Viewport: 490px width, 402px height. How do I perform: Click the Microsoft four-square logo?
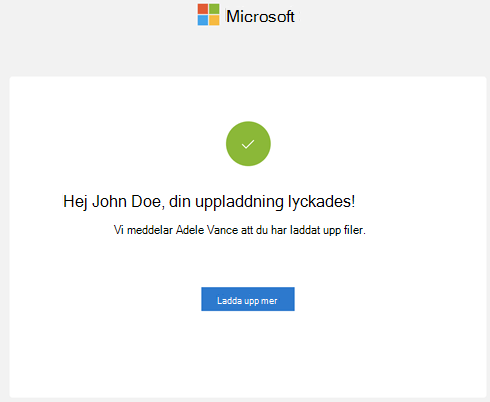click(208, 15)
